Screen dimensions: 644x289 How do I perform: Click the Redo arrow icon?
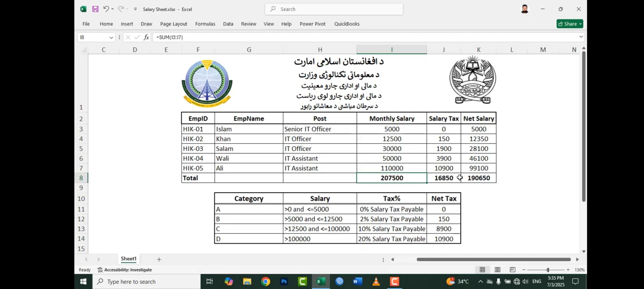coord(121,9)
